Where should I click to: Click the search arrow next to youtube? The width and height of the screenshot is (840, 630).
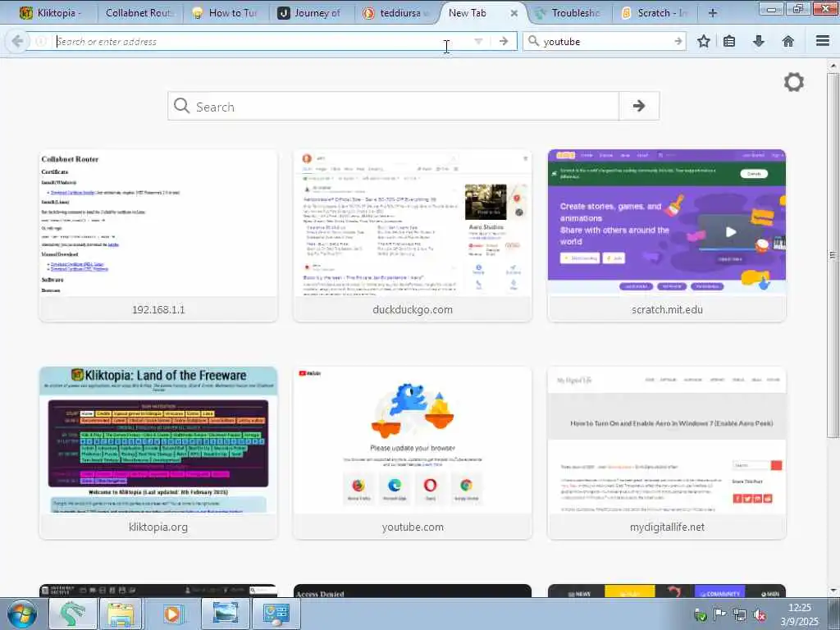(678, 41)
